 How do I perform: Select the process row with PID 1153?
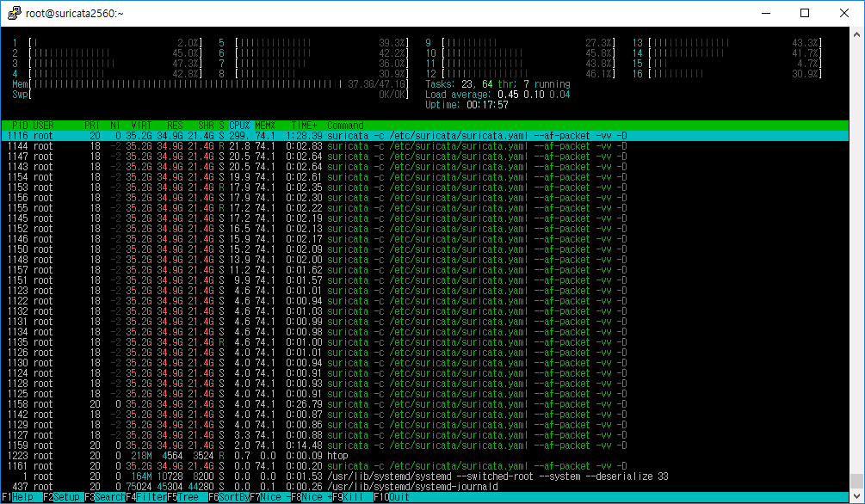pyautogui.click(x=425, y=187)
